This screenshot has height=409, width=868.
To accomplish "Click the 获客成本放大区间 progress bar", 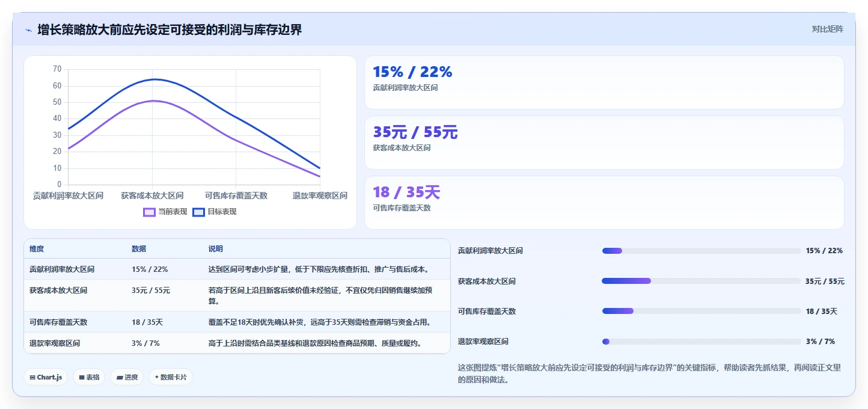I will (701, 281).
